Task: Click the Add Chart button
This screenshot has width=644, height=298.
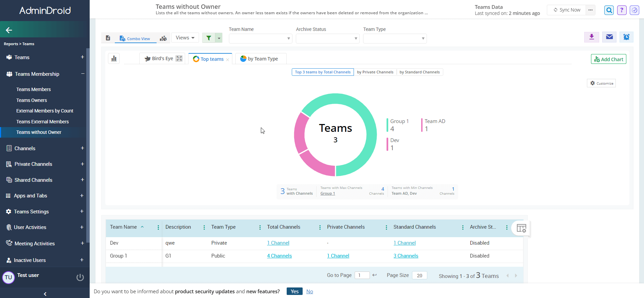Action: coord(608,59)
